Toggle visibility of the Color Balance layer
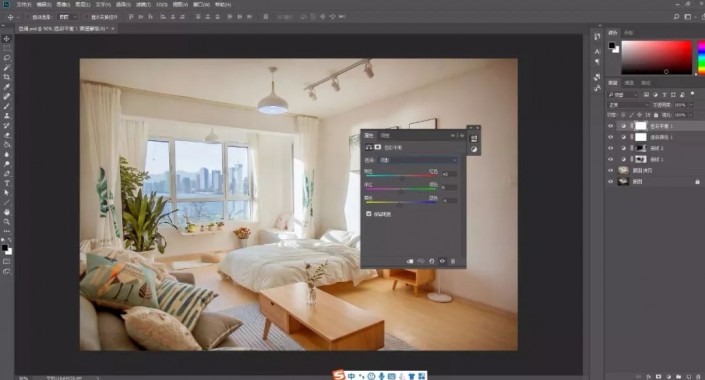This screenshot has width=705, height=380. 611,126
